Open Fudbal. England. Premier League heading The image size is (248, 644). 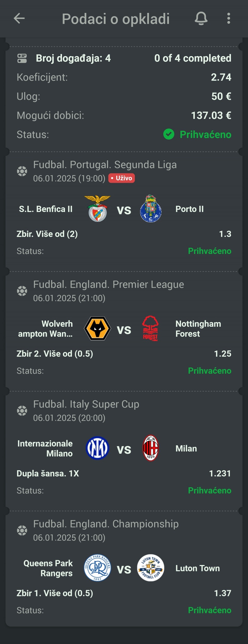109,284
